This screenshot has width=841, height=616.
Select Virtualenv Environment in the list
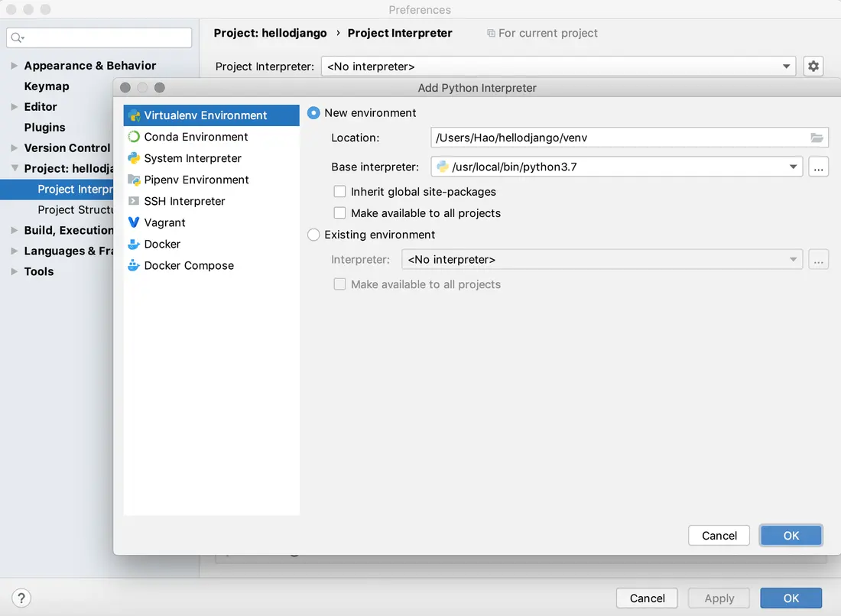(x=211, y=115)
